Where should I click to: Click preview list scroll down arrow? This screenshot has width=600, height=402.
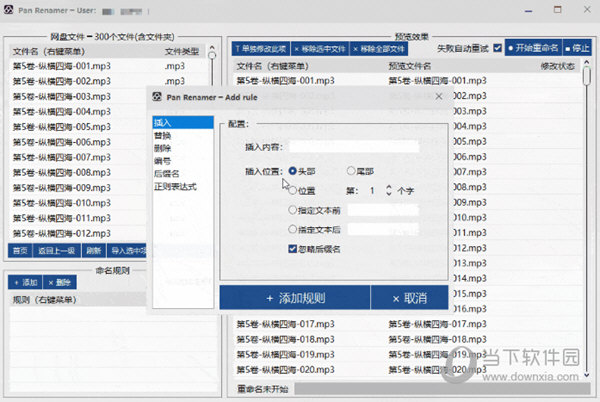tap(587, 376)
